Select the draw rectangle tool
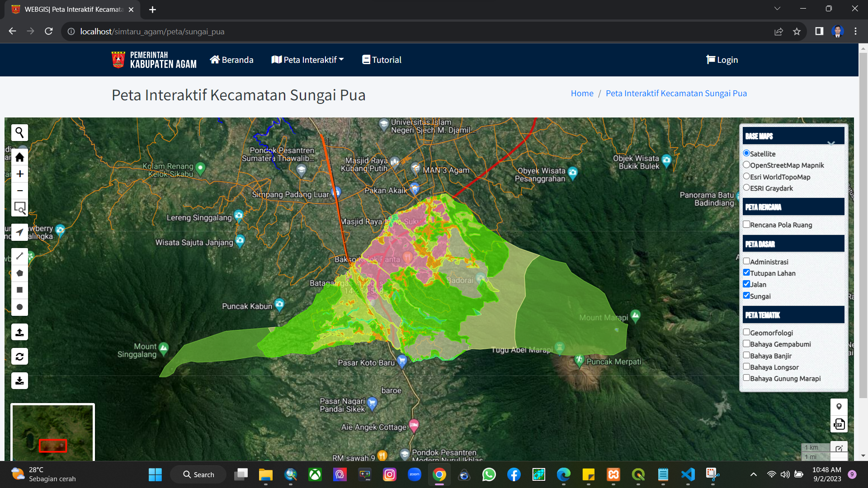 19,290
